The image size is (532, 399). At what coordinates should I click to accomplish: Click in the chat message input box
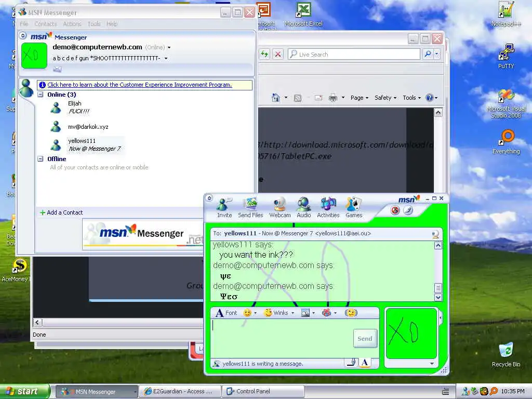282,338
